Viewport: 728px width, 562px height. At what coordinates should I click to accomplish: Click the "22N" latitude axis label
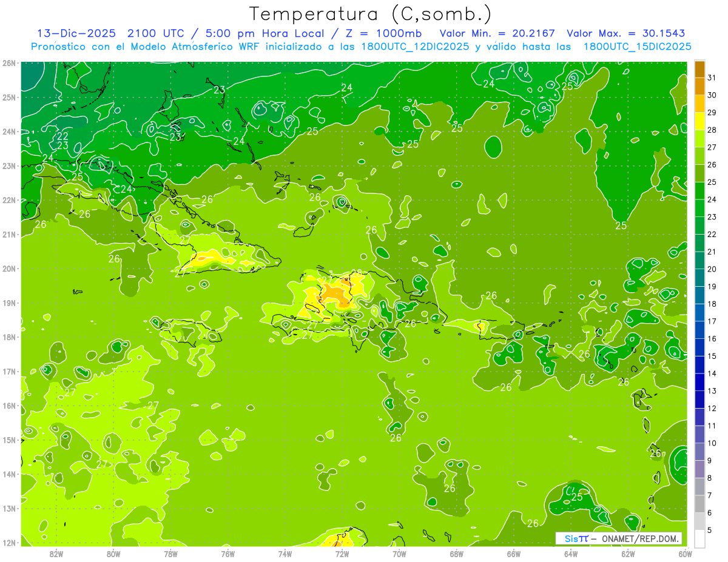(x=8, y=200)
